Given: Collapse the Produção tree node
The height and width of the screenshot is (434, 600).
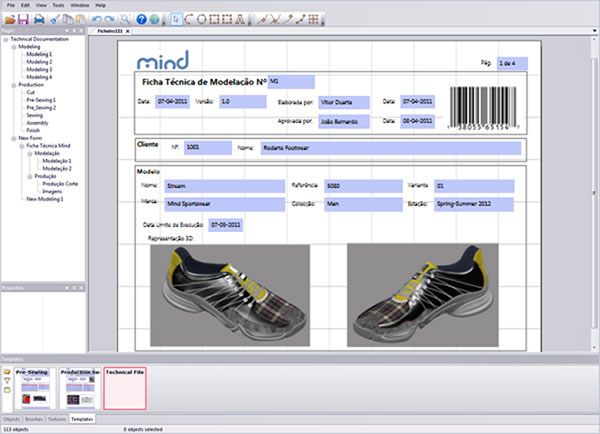Looking at the screenshot, I should click(30, 176).
